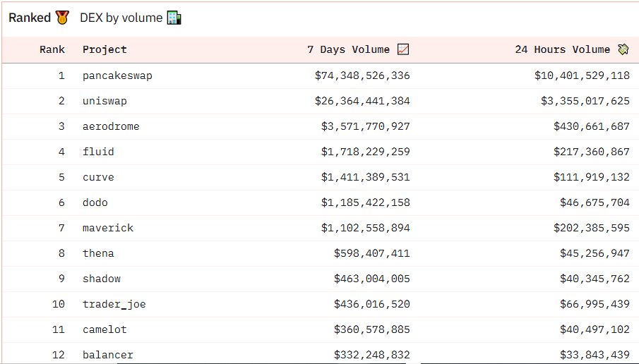639x364 pixels.
Task: Sort by 24 Hours Volume header text
Action: [x=562, y=49]
